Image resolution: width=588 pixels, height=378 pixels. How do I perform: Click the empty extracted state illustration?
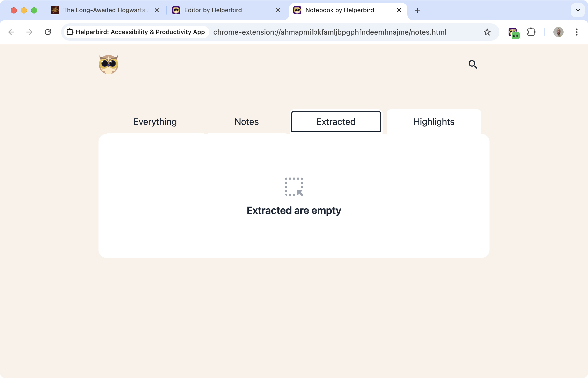pos(294,187)
